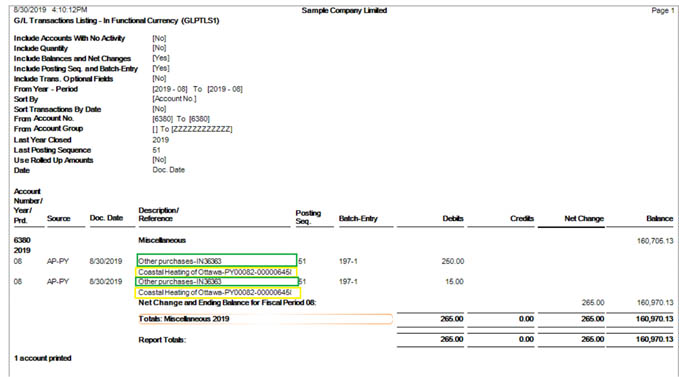This screenshot has width=679, height=377.
Task: Click the Coastal Heating of Ottawa reference under the 15.00 row
Action: point(215,293)
